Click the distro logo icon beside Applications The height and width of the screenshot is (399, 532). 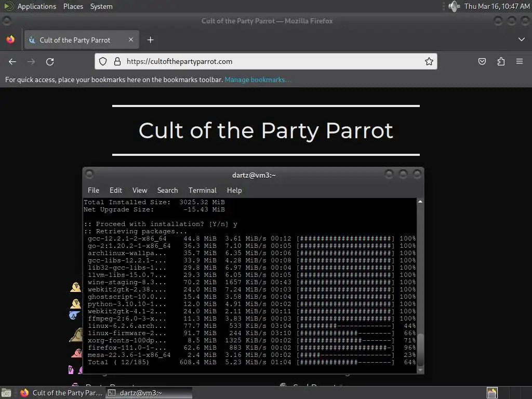tap(8, 6)
